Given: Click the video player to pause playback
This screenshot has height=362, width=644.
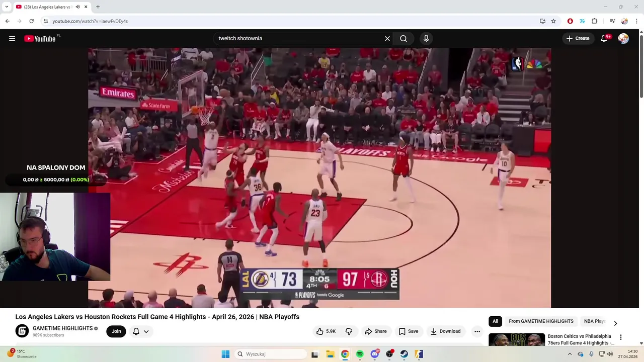Looking at the screenshot, I should pos(319,177).
